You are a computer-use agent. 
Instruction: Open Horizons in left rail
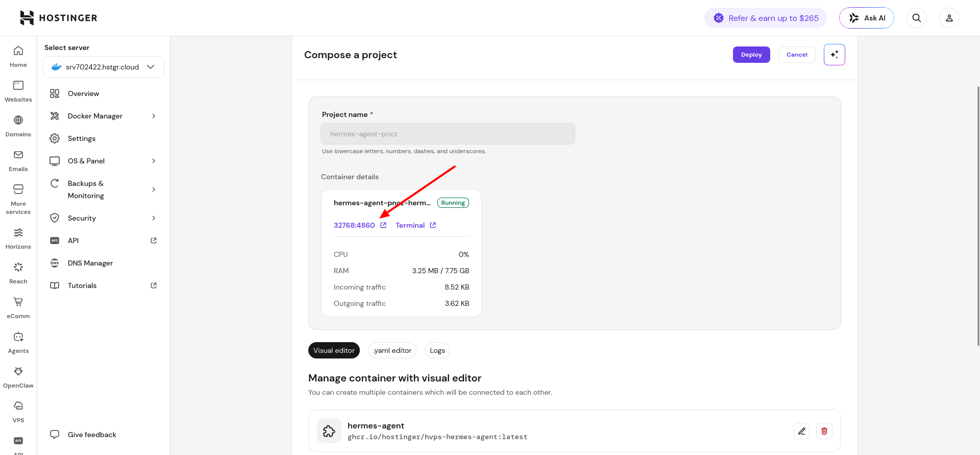click(18, 238)
